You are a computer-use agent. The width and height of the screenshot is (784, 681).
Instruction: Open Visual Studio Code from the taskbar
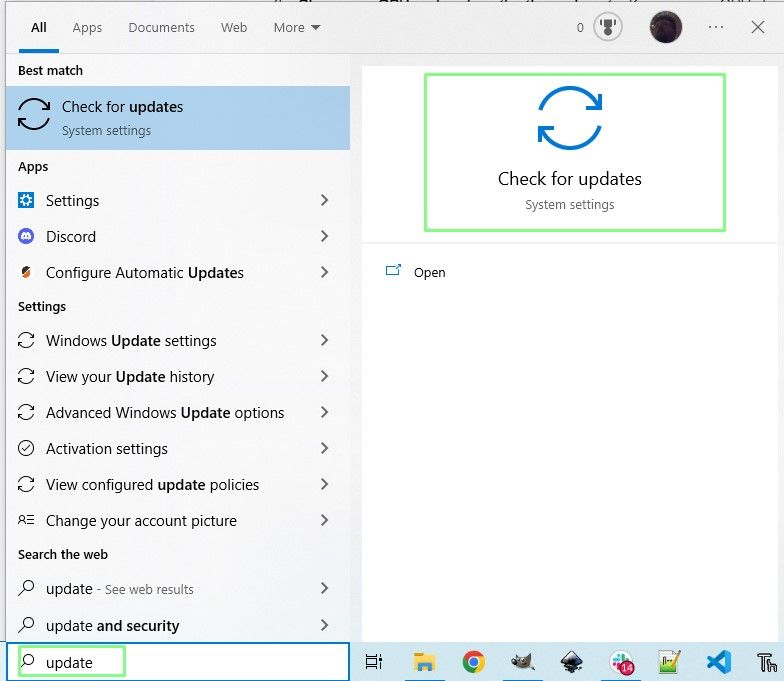[718, 662]
